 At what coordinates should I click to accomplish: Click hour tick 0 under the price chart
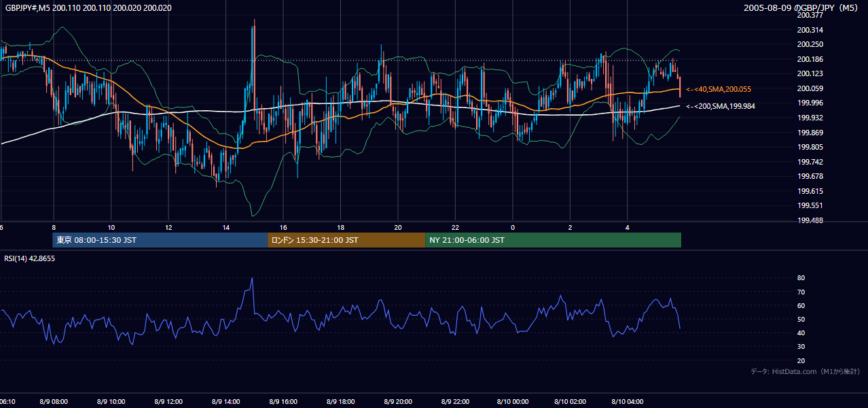click(513, 227)
